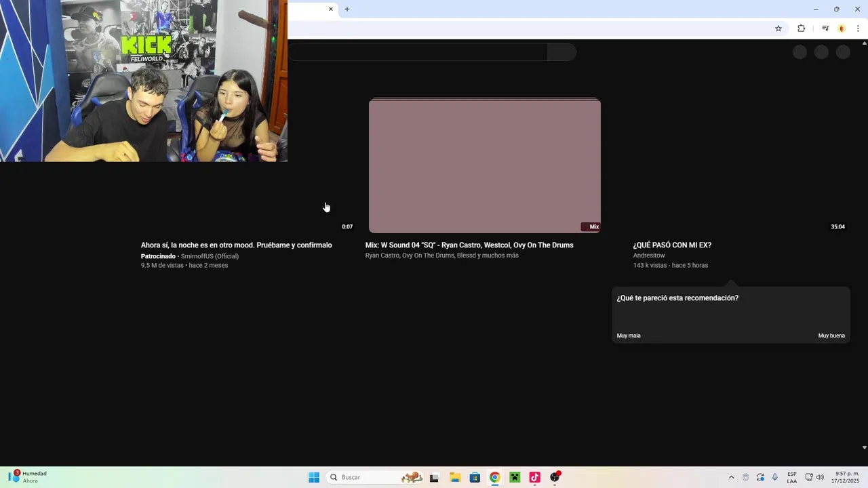
Task: Bookmark this page with the star icon
Action: click(x=778, y=28)
